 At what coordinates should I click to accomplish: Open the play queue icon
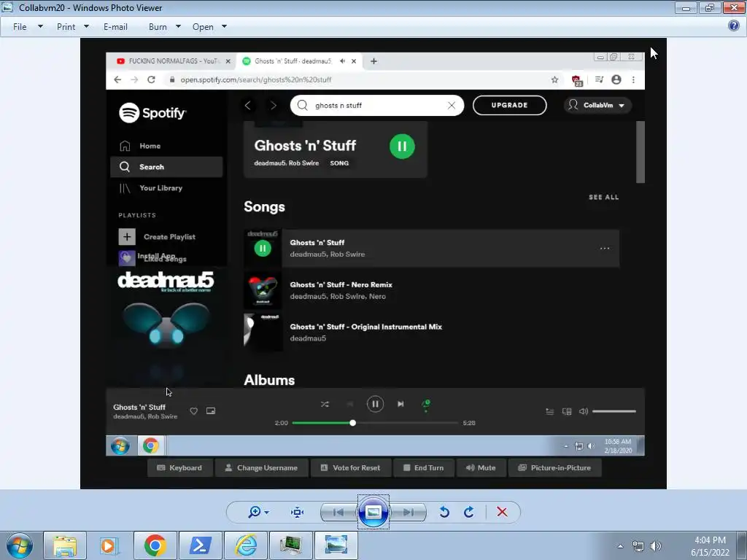coord(549,411)
